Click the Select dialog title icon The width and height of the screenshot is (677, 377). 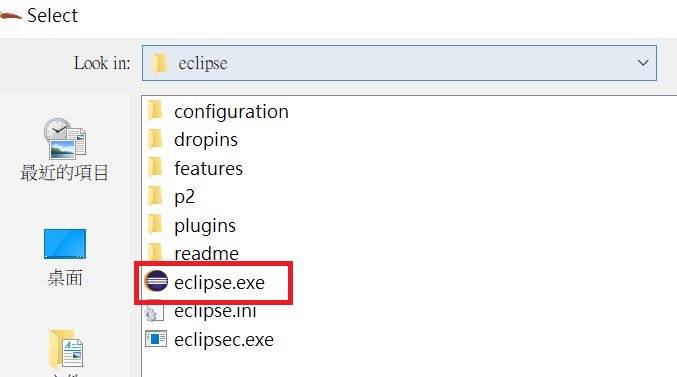[10, 16]
